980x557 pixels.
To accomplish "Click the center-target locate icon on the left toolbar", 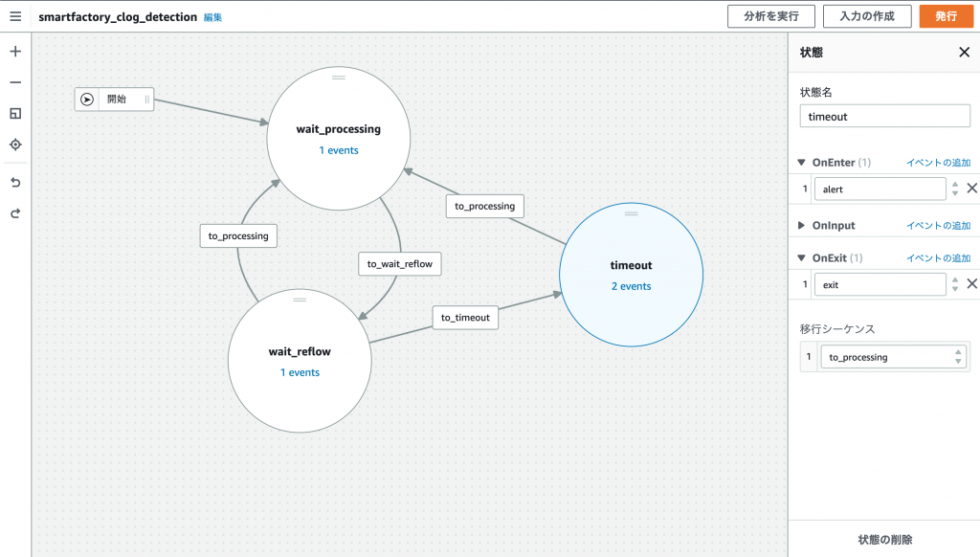I will (x=14, y=145).
